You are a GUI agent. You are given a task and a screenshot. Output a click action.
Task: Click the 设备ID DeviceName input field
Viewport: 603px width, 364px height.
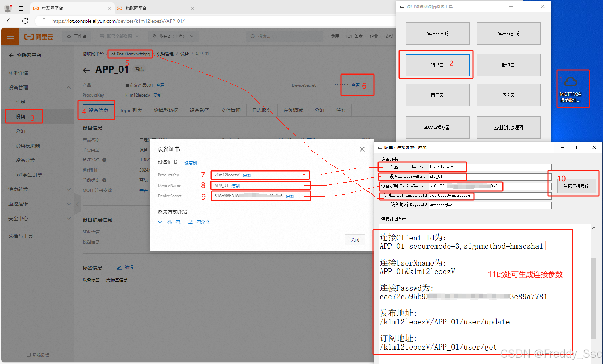(490, 177)
